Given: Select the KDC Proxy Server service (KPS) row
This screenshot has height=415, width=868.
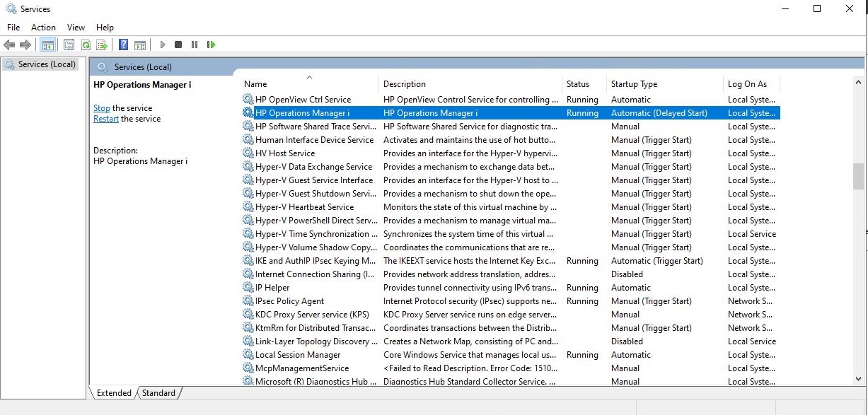Looking at the screenshot, I should point(510,315).
